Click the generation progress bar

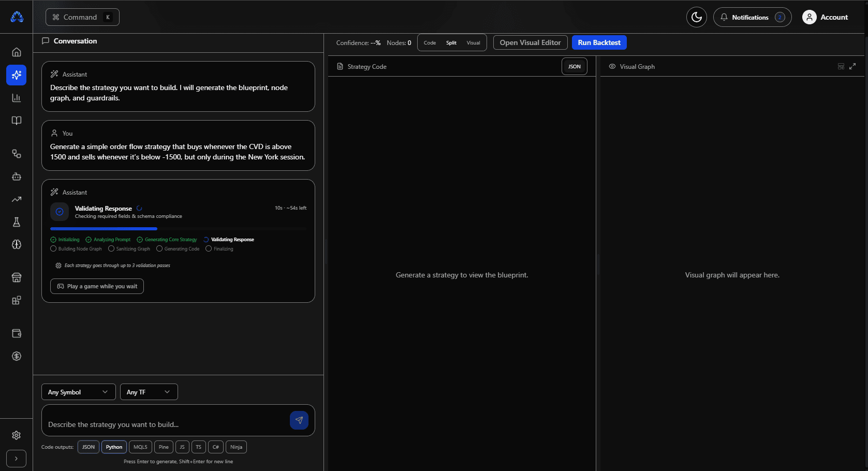(178, 228)
